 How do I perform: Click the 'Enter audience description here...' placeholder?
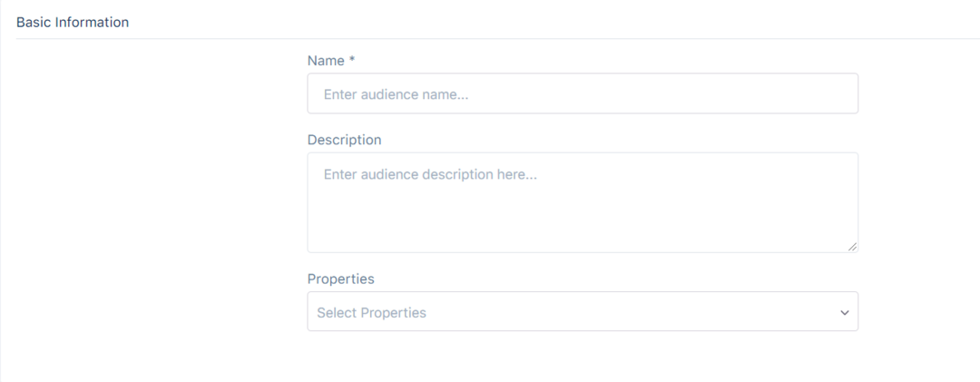pos(431,174)
